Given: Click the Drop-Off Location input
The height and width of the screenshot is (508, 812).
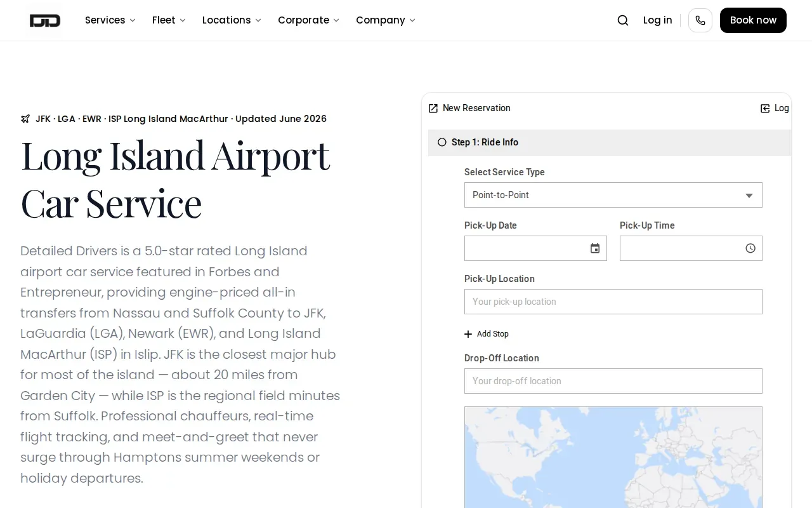Looking at the screenshot, I should click(613, 381).
